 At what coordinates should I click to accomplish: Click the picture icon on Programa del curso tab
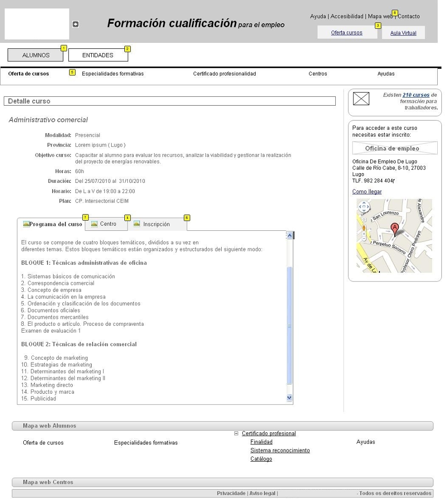27,224
